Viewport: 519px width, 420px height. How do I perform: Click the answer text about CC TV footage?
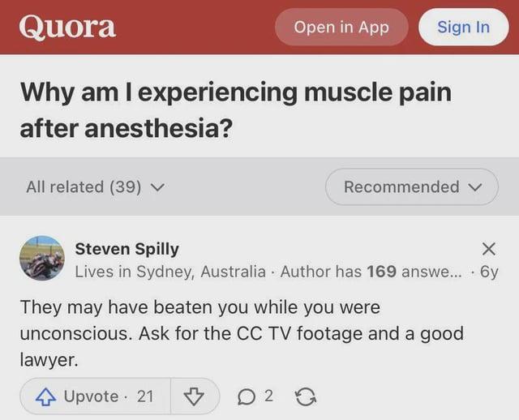(241, 334)
